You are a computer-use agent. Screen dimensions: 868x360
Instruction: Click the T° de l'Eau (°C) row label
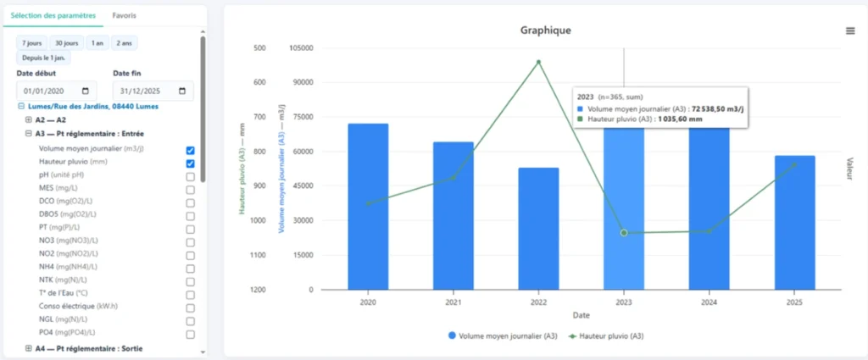pos(63,292)
